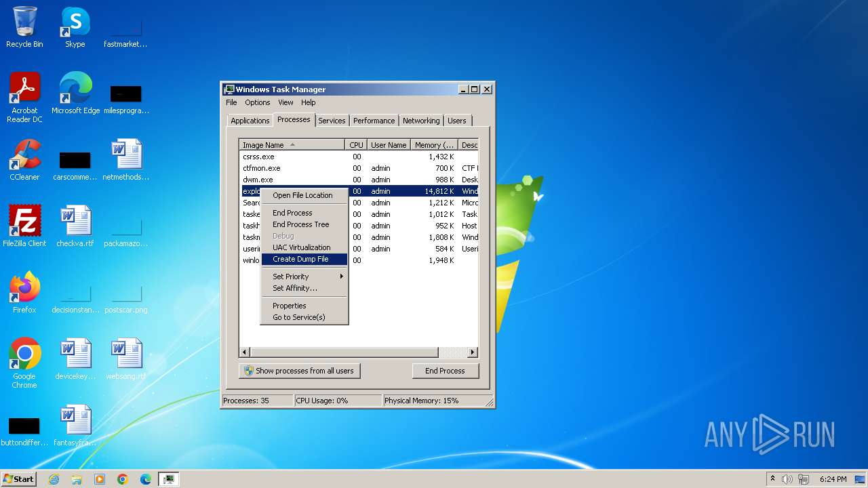This screenshot has width=868, height=488.
Task: Launch CCleaner from the desktop
Action: point(24,160)
